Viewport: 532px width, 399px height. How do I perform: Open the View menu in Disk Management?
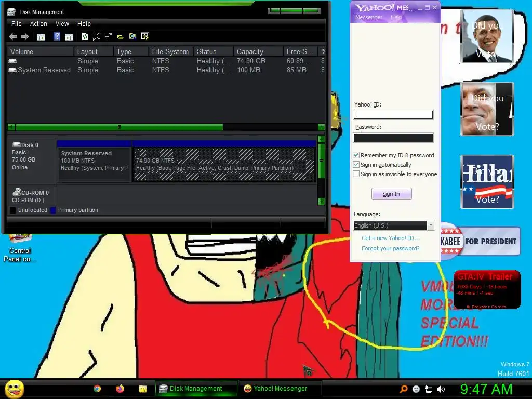tap(62, 24)
